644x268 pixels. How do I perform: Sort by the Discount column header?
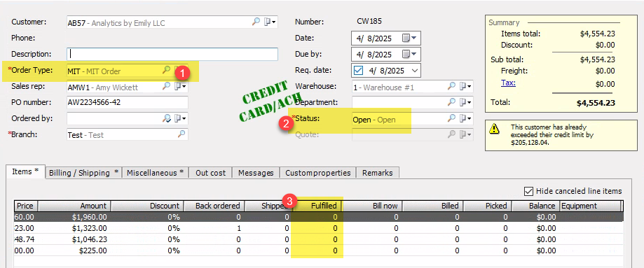pos(147,206)
